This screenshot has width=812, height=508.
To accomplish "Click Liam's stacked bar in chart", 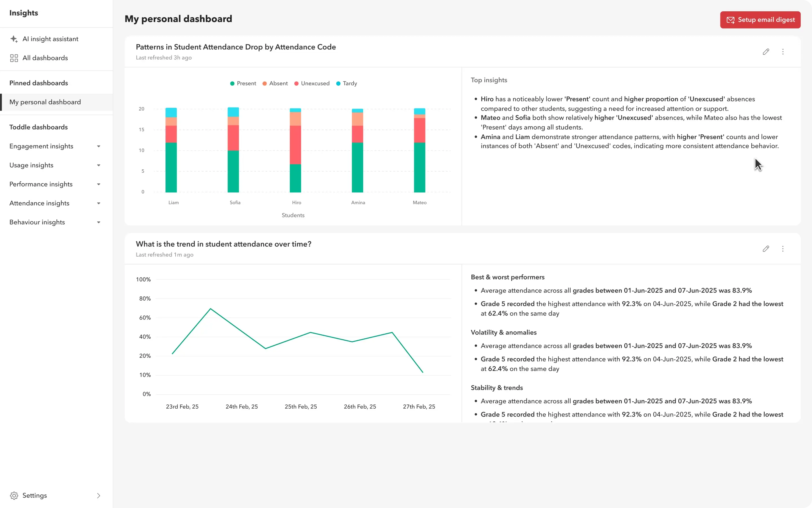I will click(171, 150).
